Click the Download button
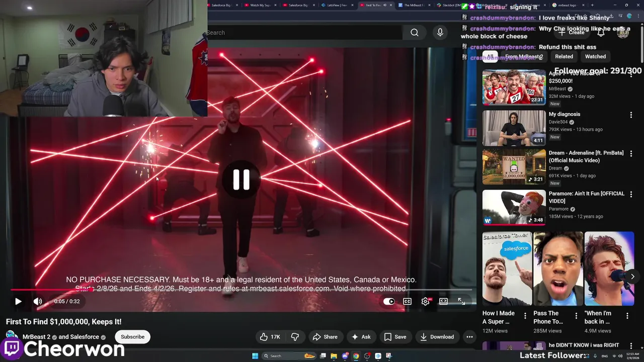The width and height of the screenshot is (644, 362). tap(437, 337)
